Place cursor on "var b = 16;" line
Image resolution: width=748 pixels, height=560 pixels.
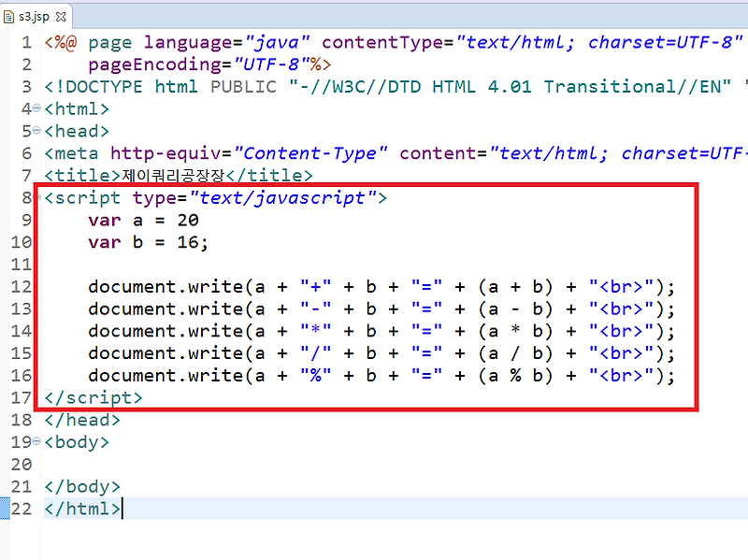[x=148, y=242]
